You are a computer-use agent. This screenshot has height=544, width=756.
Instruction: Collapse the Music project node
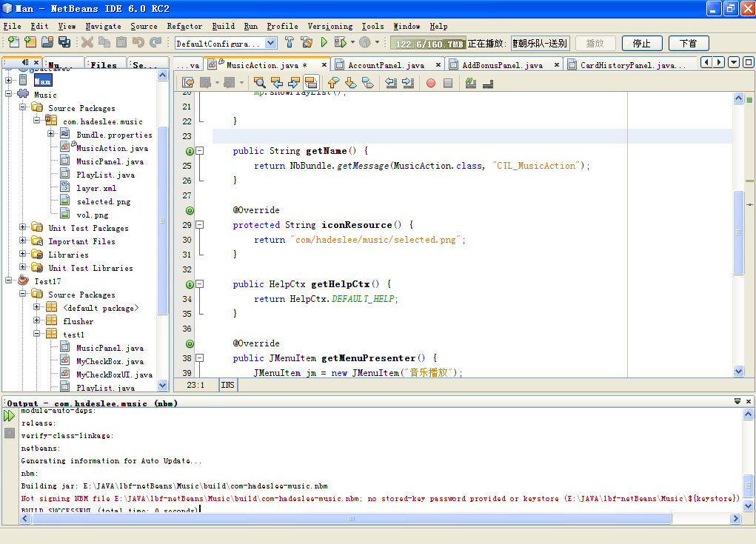pyautogui.click(x=9, y=93)
